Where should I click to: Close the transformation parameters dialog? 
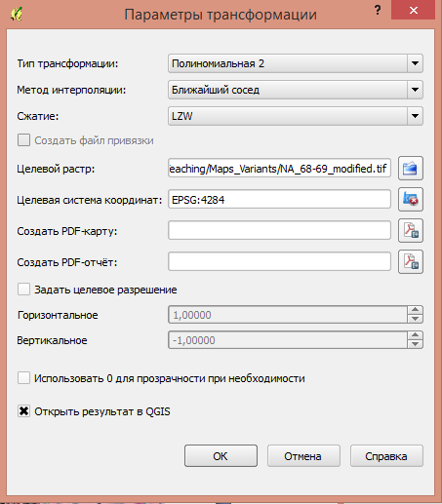point(413,10)
